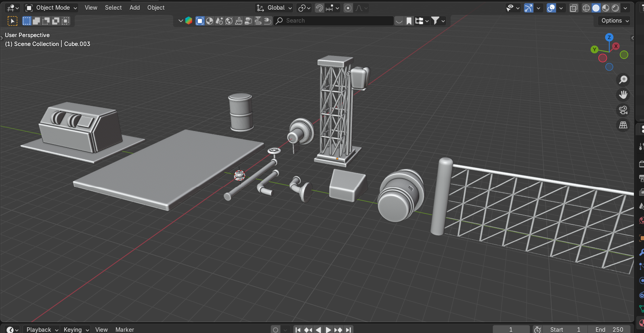The height and width of the screenshot is (333, 644).
Task: Expand overlays options dropdown arrow
Action: point(561,8)
